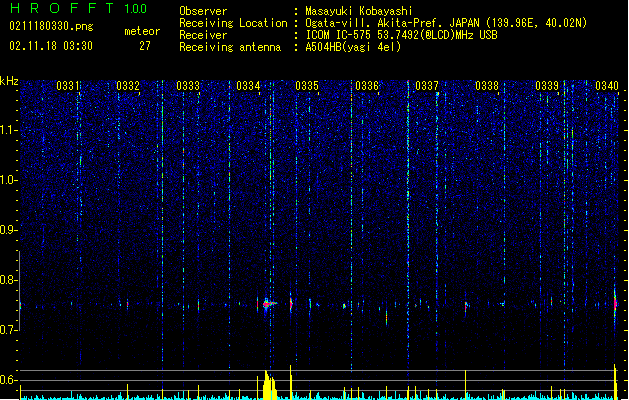This screenshot has width=629, height=400.
Task: Click the 'meteor' label
Action: coord(142,31)
